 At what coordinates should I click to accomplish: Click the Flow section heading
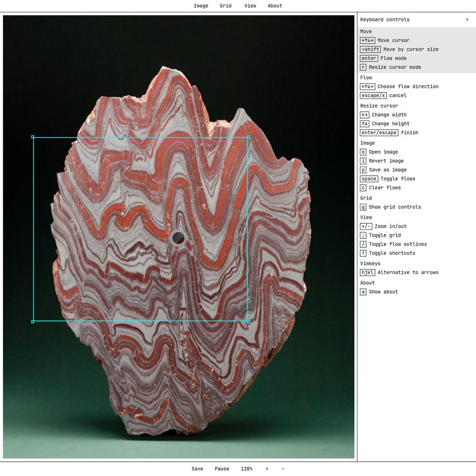(366, 78)
